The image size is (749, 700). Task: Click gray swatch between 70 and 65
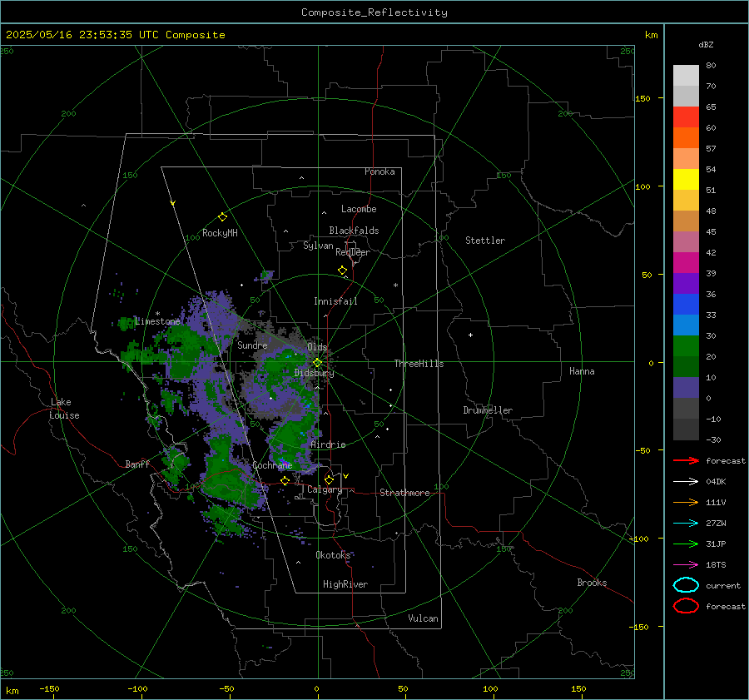[686, 96]
